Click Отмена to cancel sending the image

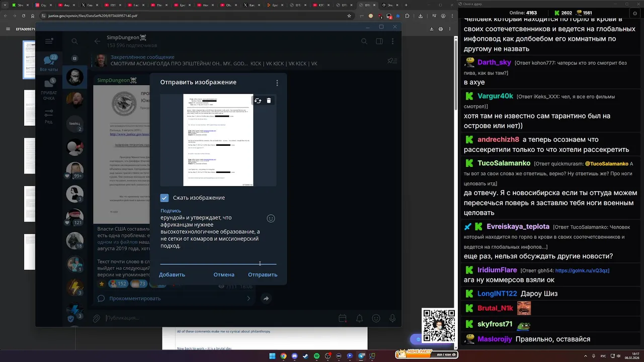(224, 275)
